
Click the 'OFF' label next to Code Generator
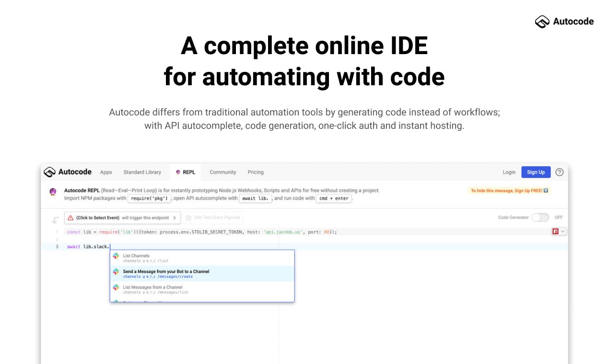pyautogui.click(x=559, y=217)
